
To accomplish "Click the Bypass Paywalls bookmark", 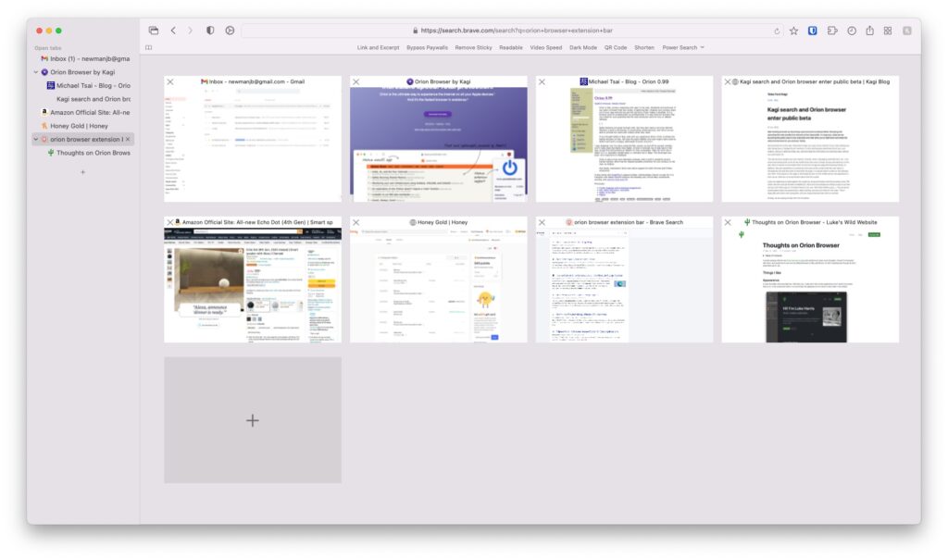I will 427,47.
